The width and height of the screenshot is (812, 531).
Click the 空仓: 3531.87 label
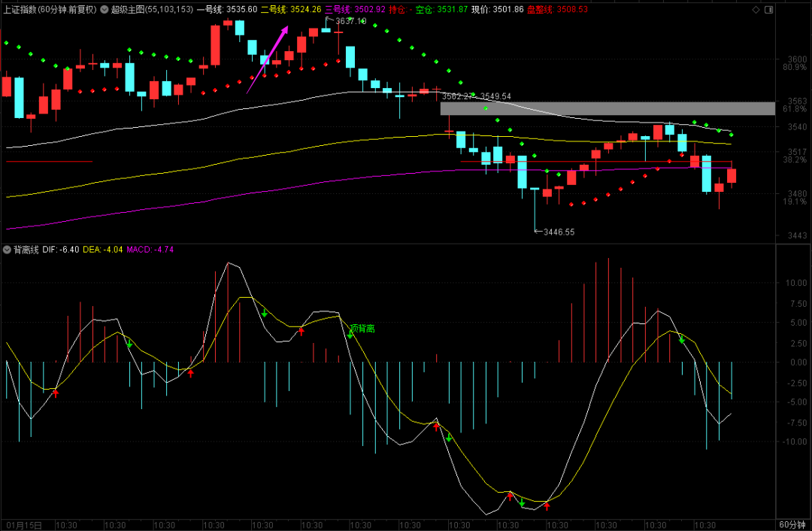tap(442, 9)
